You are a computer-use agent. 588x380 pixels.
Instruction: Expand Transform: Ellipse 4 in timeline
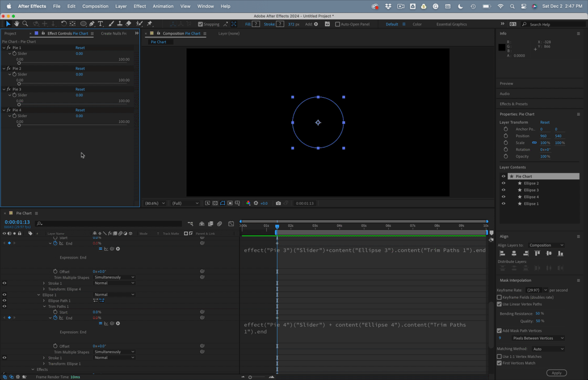point(44,289)
